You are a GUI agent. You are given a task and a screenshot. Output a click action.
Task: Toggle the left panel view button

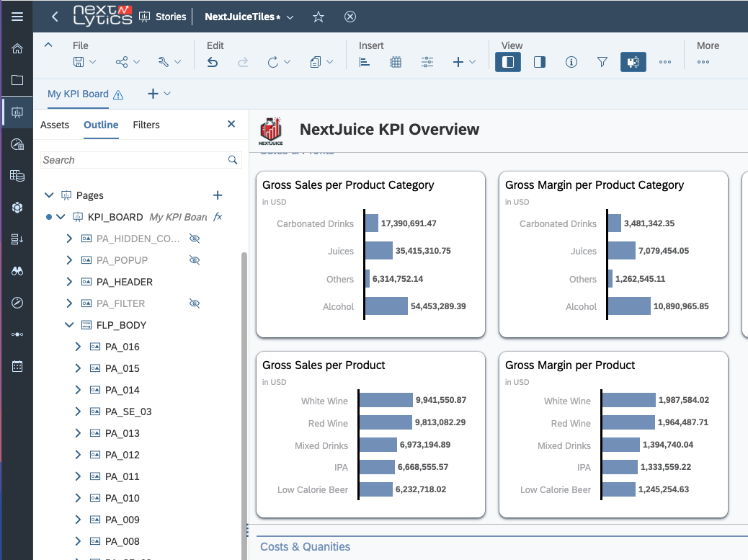(x=507, y=62)
